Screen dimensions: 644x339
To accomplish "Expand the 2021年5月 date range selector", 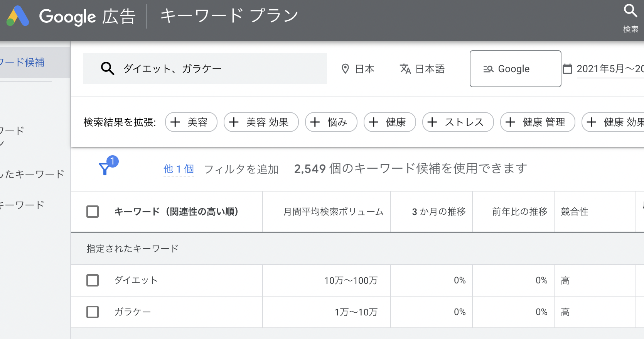I will 610,69.
